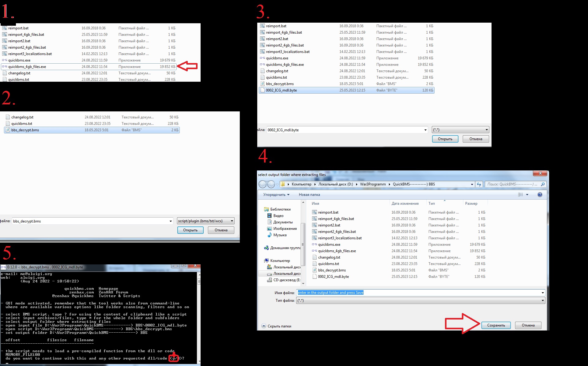
Task: Expand the Тип файла dropdown in the save dialog
Action: 543,301
